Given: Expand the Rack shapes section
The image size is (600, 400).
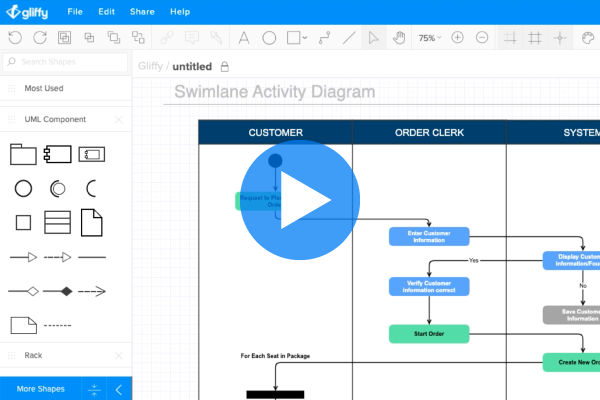Looking at the screenshot, I should point(33,355).
